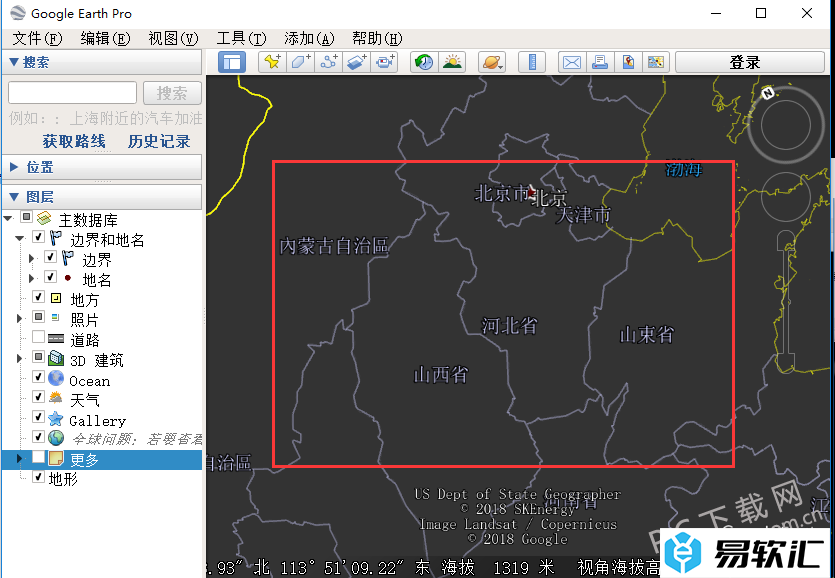This screenshot has height=578, width=835.
Task: Open the ruler measurement tool
Action: point(531,62)
